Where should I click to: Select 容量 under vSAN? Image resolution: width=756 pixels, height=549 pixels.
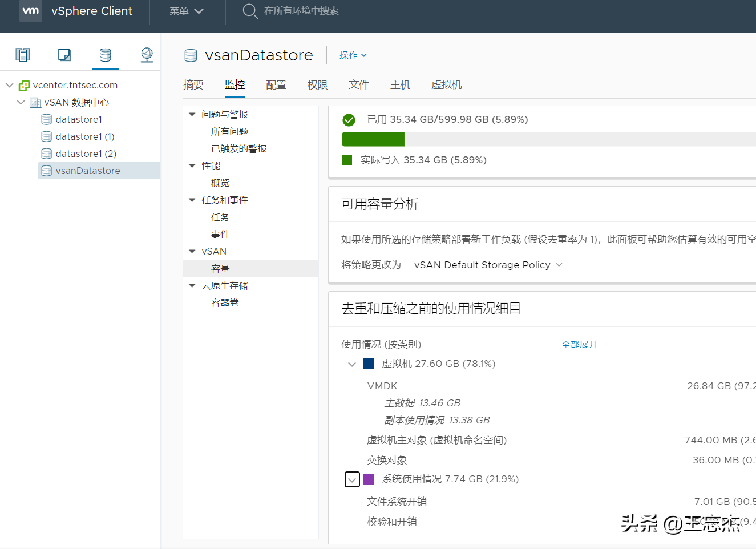(x=250, y=269)
